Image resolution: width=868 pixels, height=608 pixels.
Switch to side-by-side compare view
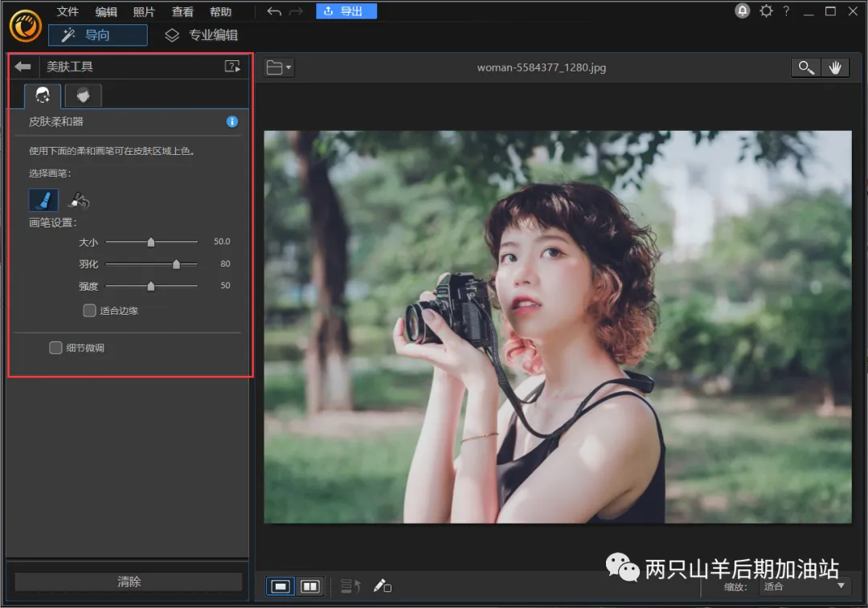[x=309, y=586]
